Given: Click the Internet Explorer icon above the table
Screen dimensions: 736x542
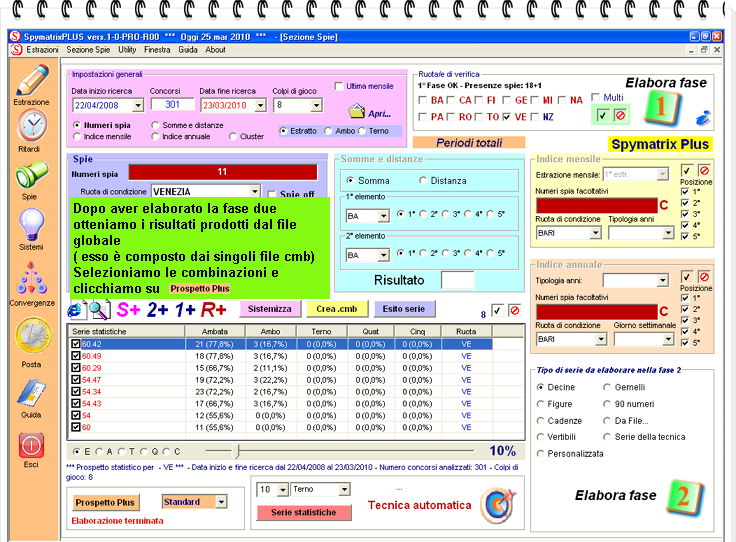Looking at the screenshot, I should point(75,310).
